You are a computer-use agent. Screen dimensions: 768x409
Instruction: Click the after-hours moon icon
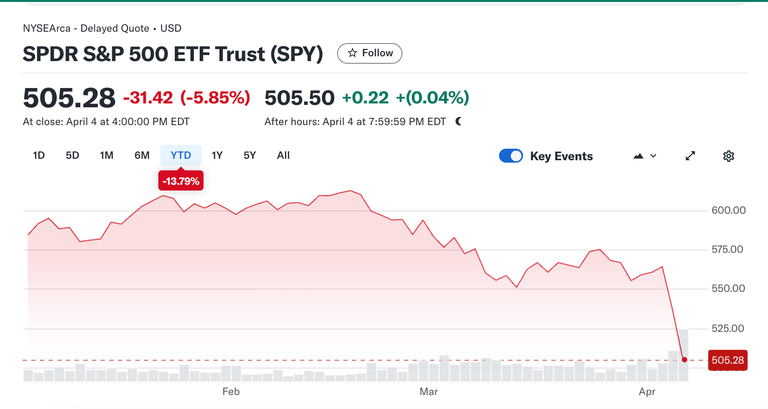point(458,121)
